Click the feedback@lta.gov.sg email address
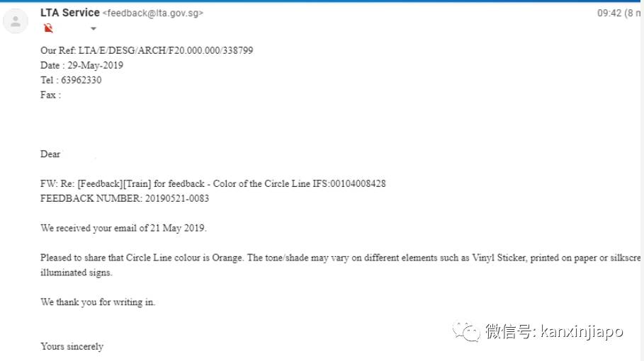The height and width of the screenshot is (361, 644). coord(153,13)
